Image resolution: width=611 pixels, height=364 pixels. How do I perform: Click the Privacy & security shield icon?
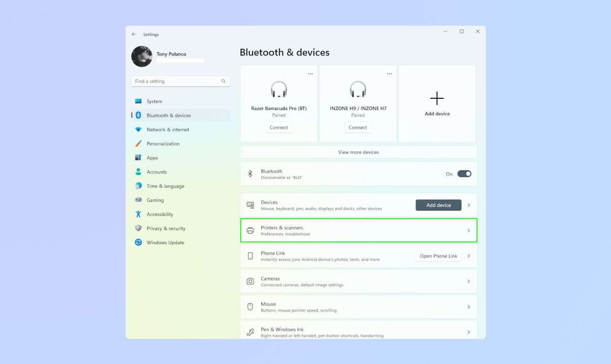coord(138,229)
